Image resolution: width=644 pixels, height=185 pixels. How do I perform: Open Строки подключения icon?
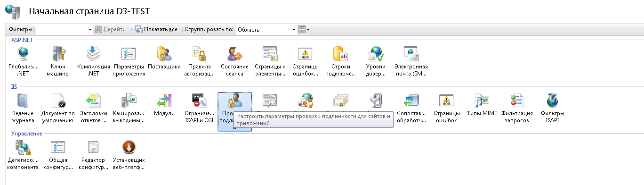coord(340,54)
